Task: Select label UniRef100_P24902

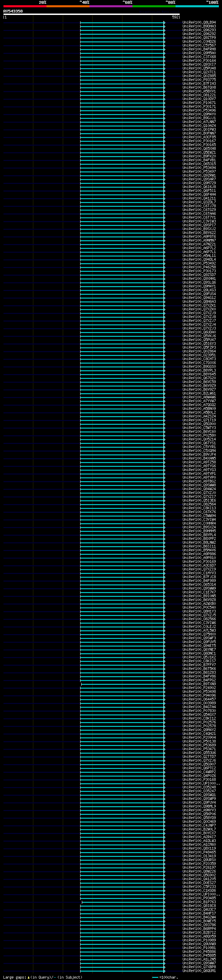Action: click(x=199, y=687)
